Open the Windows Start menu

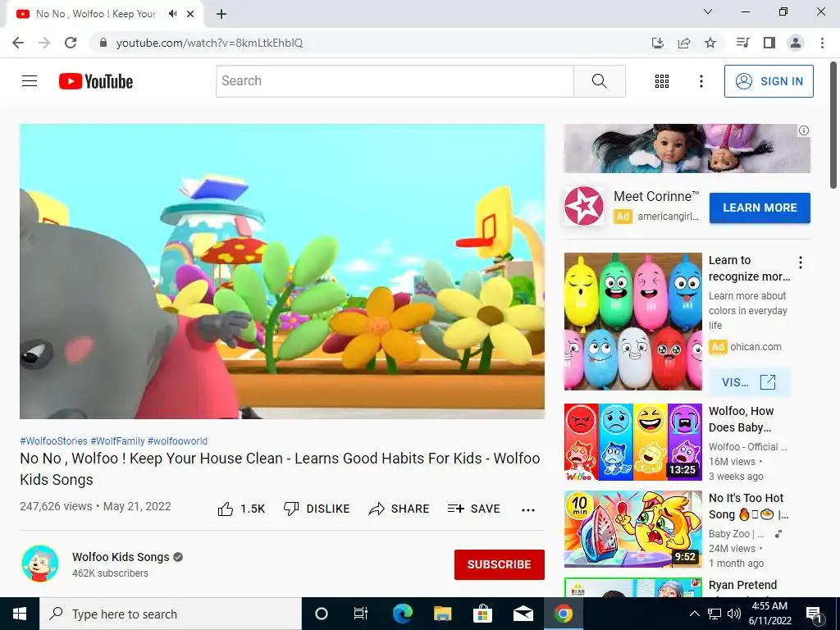[20, 614]
